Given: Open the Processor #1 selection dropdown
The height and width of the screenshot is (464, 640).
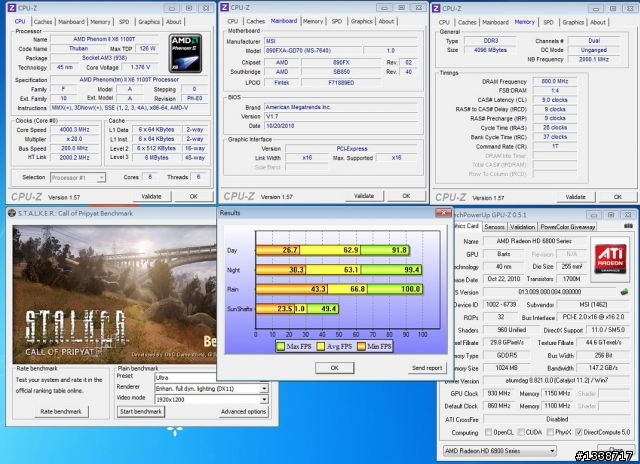Looking at the screenshot, I should coord(78,178).
